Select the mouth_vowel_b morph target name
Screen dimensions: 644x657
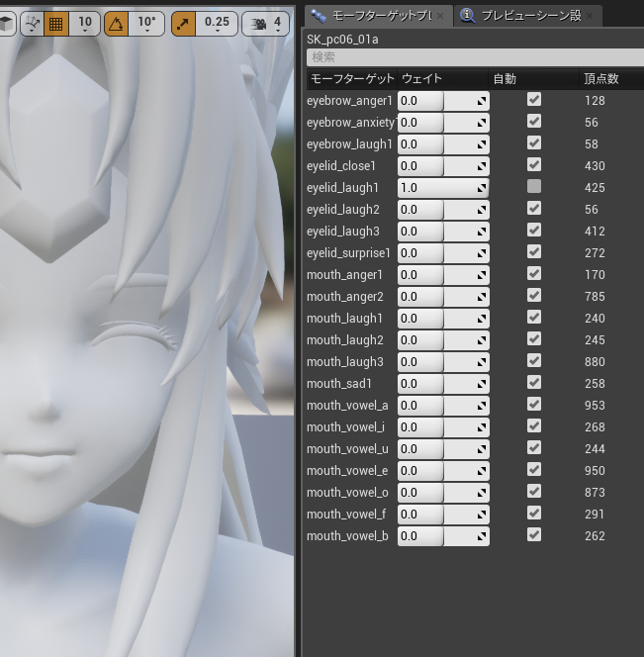coord(347,536)
